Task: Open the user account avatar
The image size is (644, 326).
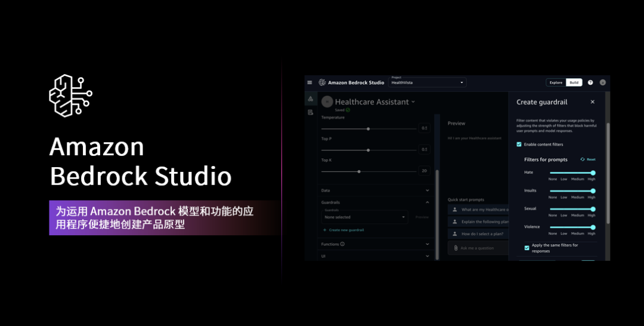Action: (x=602, y=82)
